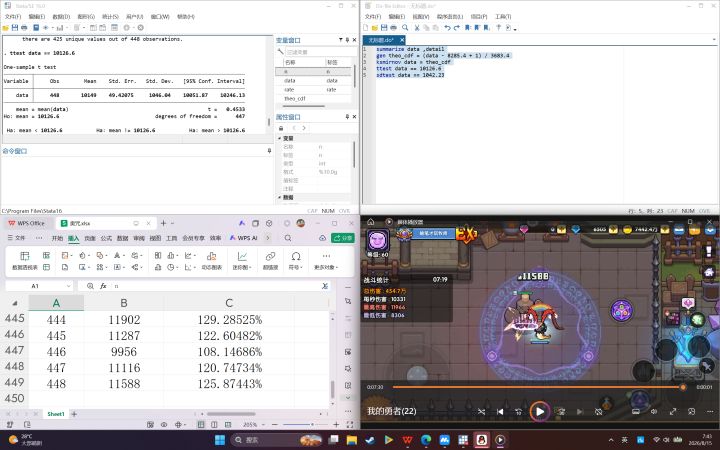Open the WPS AI ribbon tab
This screenshot has height=450, width=720.
[244, 238]
